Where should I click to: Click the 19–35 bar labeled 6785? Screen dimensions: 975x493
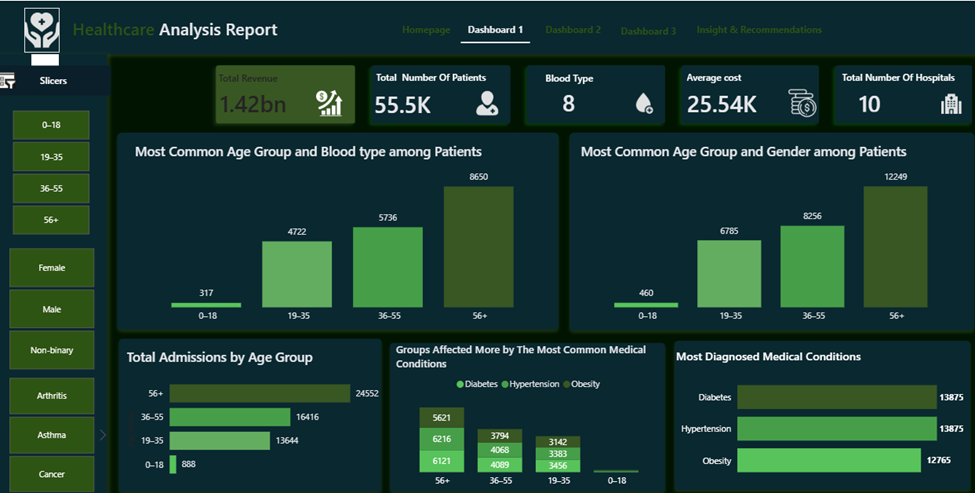(x=729, y=274)
